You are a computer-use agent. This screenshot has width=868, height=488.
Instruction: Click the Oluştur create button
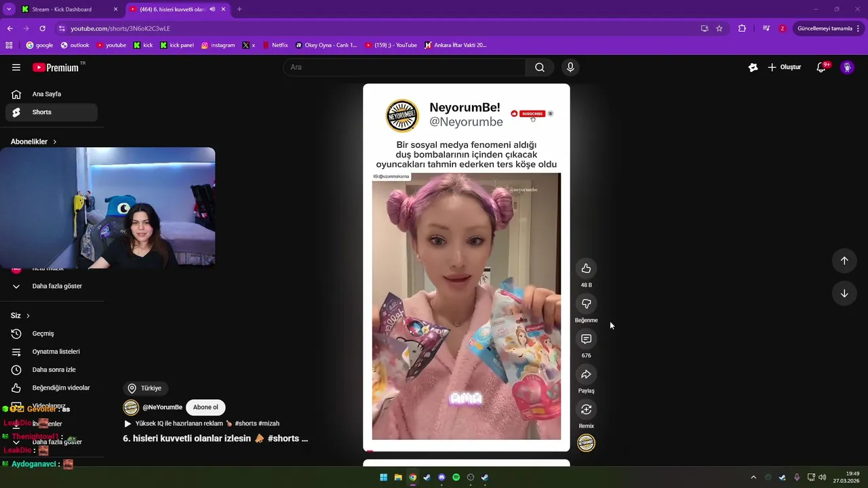coord(785,67)
